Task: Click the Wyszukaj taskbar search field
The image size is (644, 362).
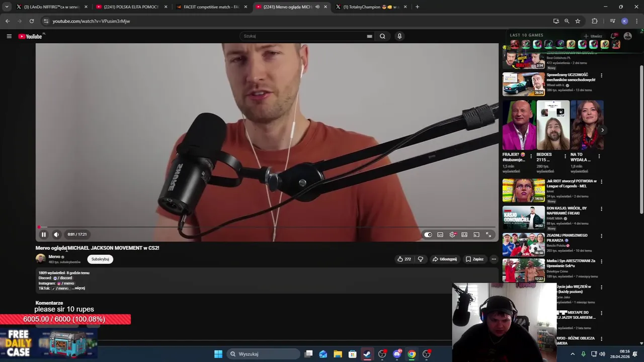Action: 264,354
